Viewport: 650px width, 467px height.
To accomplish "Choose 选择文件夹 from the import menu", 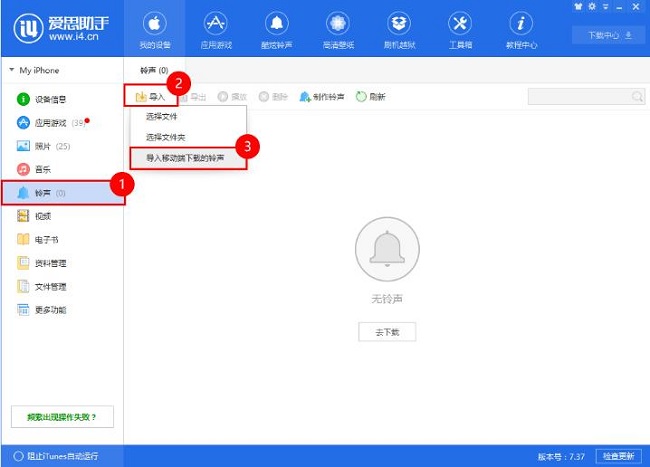I will (165, 137).
